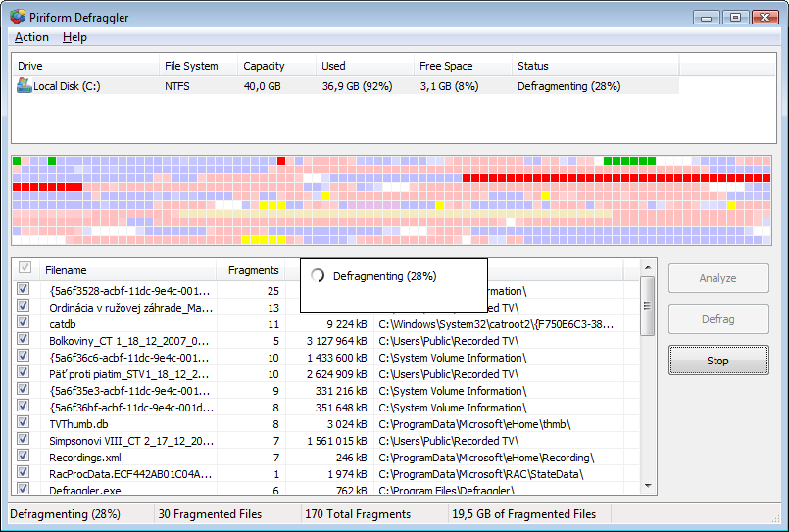The height and width of the screenshot is (532, 789).
Task: Click the 40,0 GB capacity value
Action: tap(262, 86)
